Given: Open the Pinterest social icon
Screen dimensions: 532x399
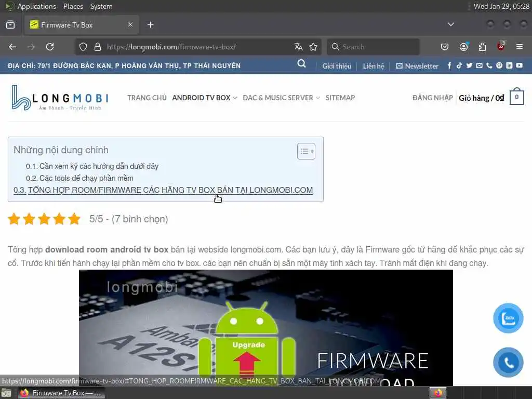Looking at the screenshot, I should click(x=499, y=65).
